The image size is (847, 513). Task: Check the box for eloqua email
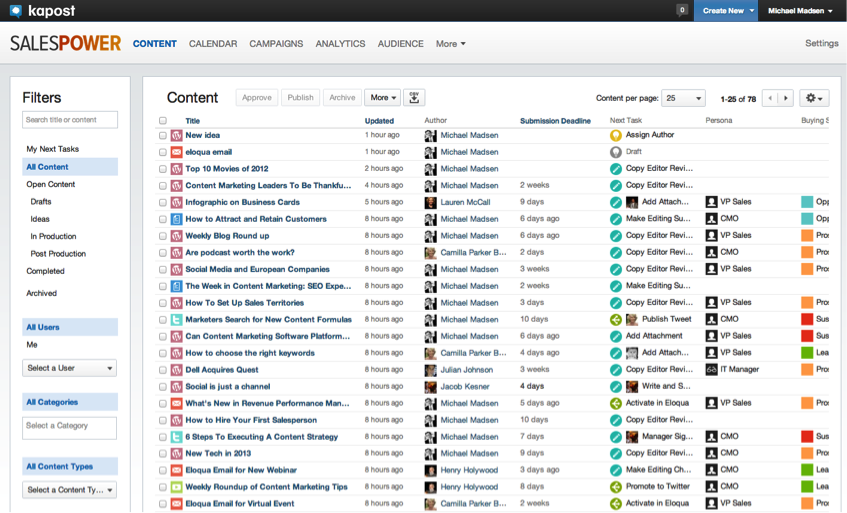coord(163,152)
